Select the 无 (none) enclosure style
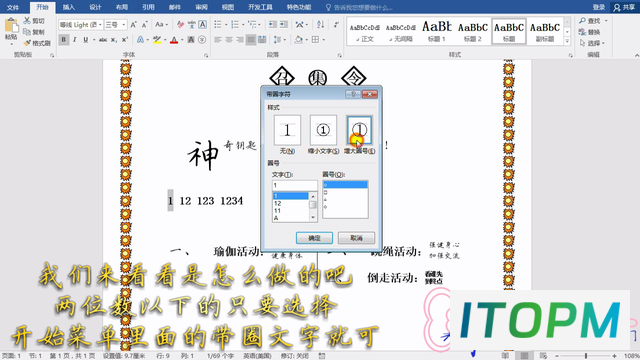The image size is (640, 360). point(287,130)
